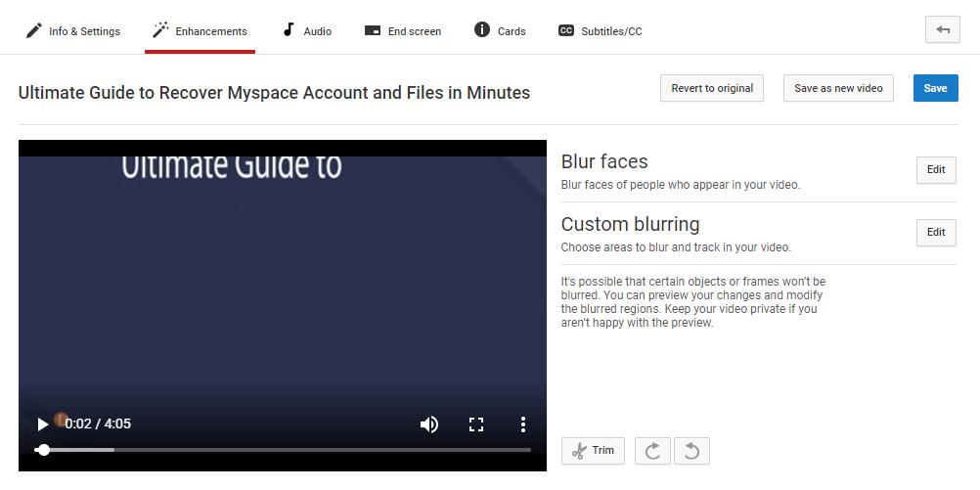The image size is (980, 490).
Task: Click the back arrow button
Action: point(943,29)
